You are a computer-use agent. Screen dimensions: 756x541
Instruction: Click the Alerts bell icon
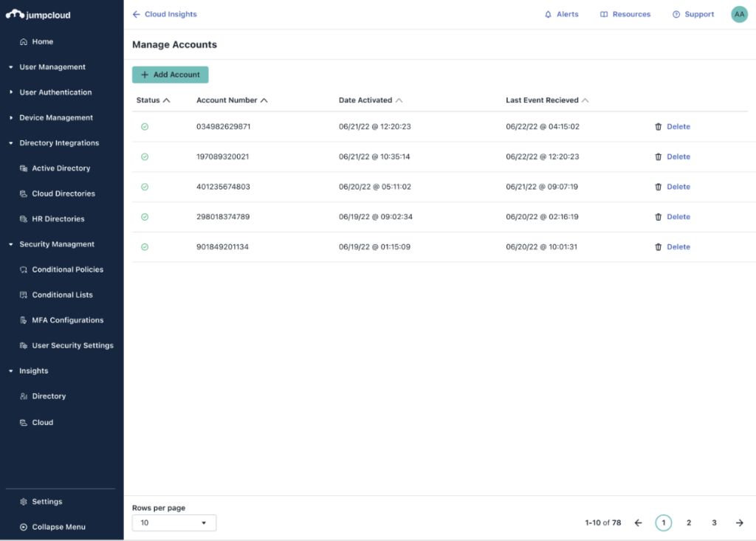coord(548,15)
